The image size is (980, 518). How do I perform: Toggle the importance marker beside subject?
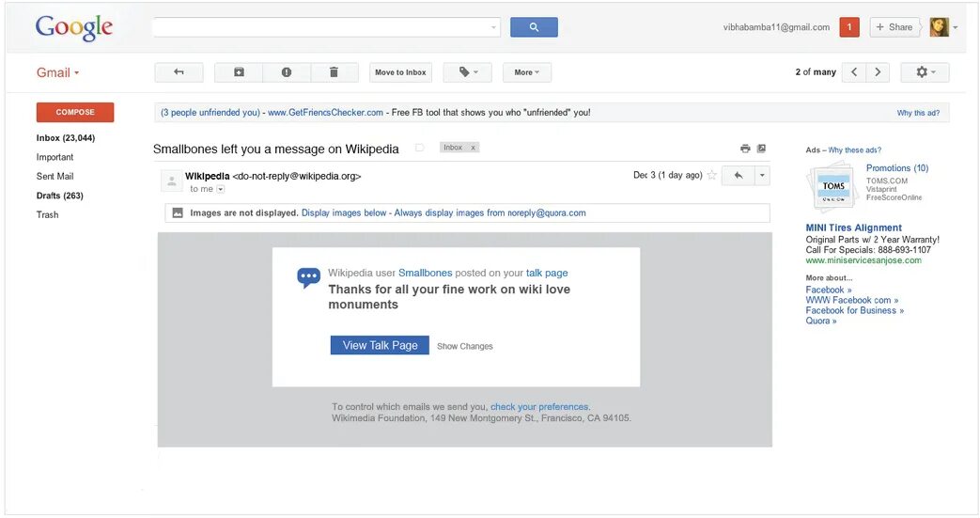coord(420,148)
